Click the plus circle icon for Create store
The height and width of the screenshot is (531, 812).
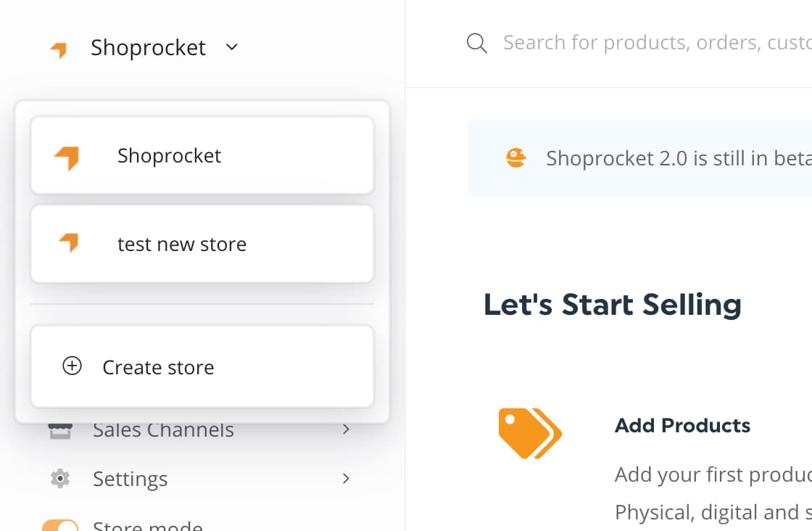72,366
